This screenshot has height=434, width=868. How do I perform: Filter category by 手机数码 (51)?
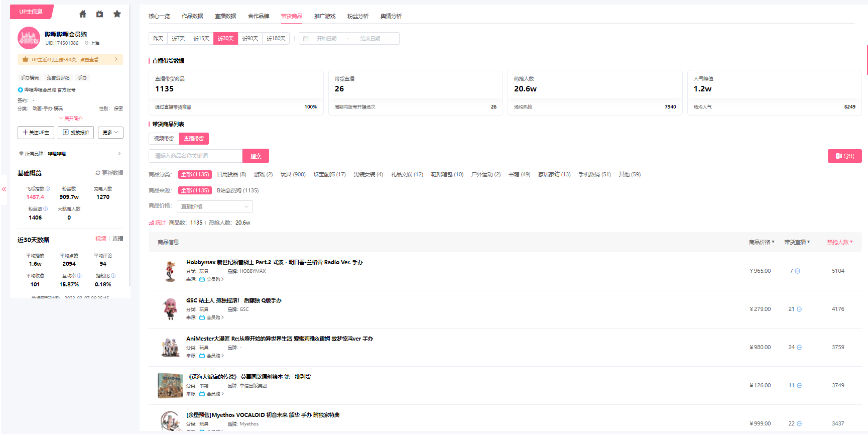[594, 174]
